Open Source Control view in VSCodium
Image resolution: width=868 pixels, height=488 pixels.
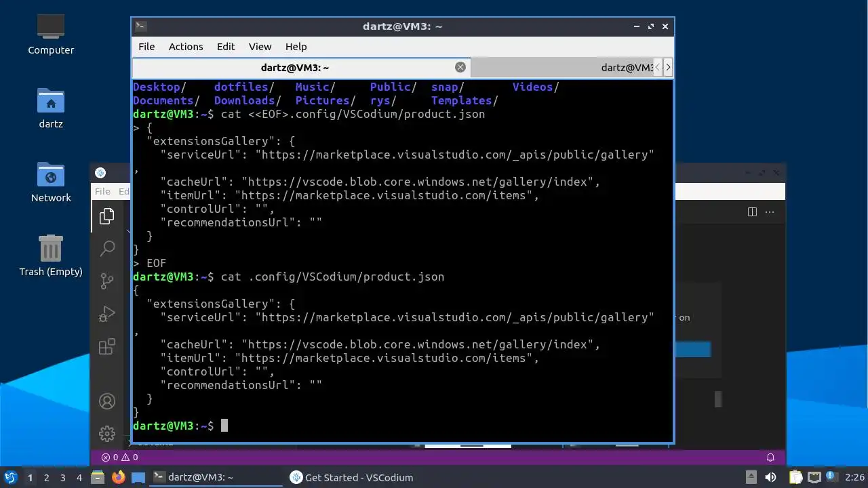click(107, 281)
